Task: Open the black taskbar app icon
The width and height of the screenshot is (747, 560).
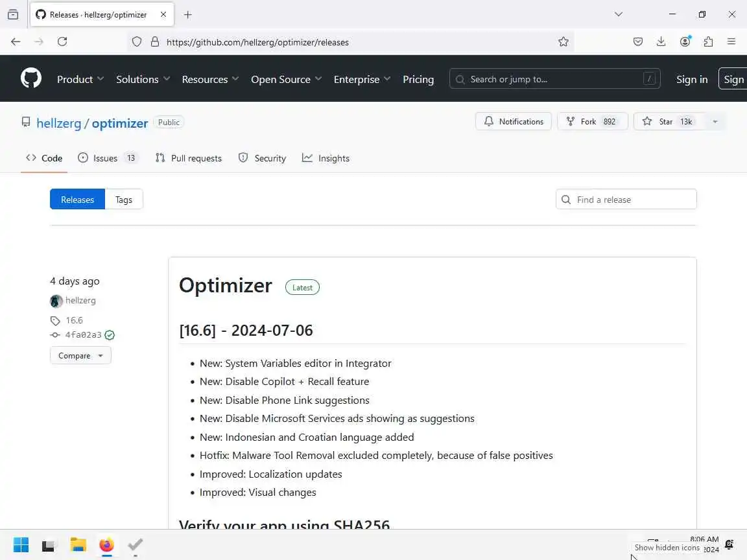Action: tap(49, 546)
